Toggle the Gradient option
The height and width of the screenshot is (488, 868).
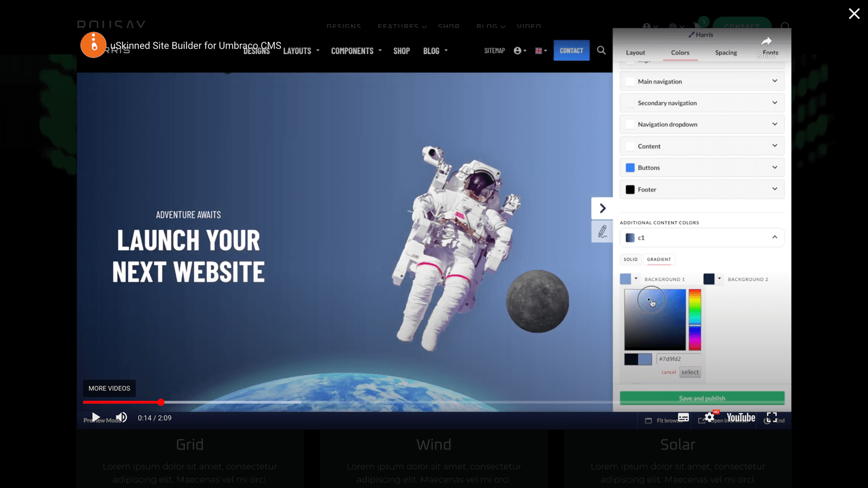[659, 259]
